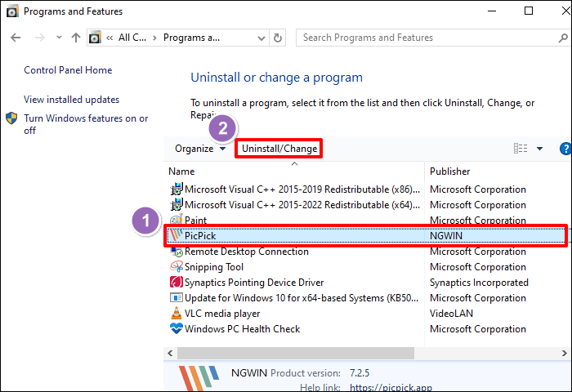Screen dimensions: 572x392
Task: Open the recent locations dropdown arrow
Action: click(57, 38)
